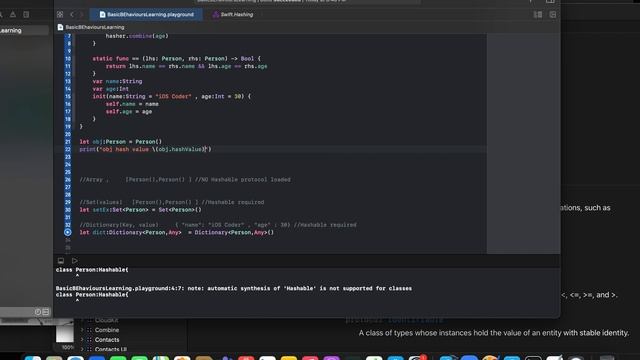The width and height of the screenshot is (640, 360).
Task: Select Combine row in background list
Action: coord(107,330)
